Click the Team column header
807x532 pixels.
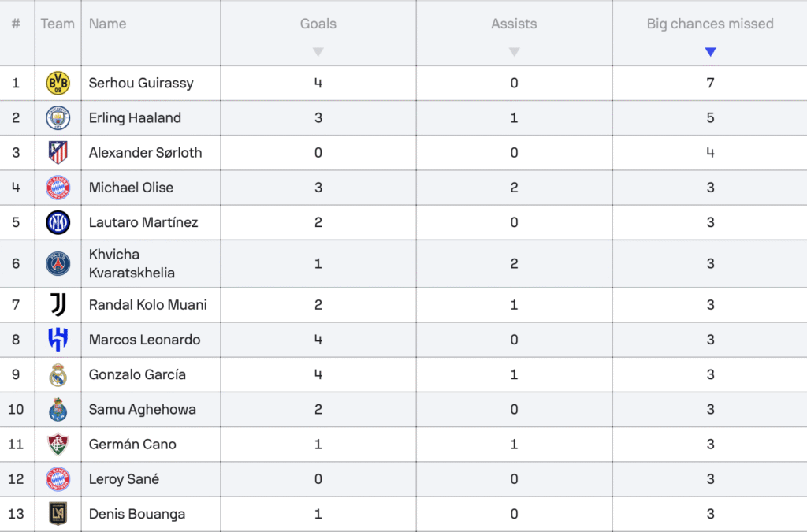[58, 24]
